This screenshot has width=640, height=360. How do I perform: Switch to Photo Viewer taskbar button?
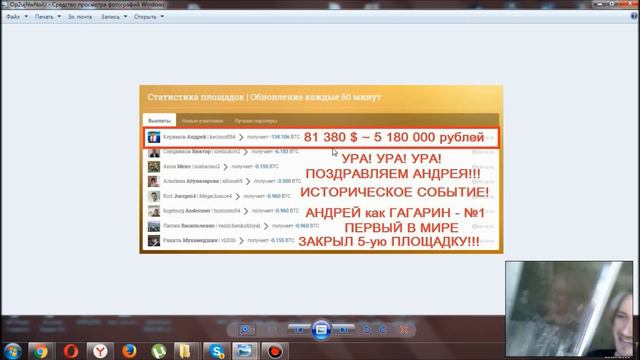[245, 351]
